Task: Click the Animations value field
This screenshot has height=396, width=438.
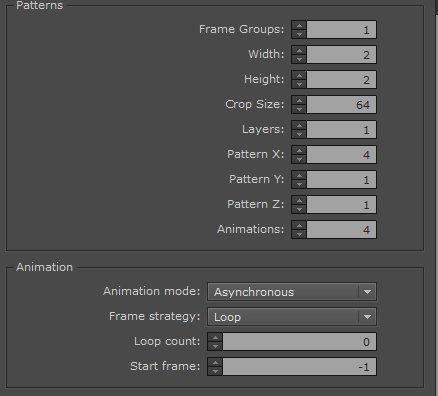Action: (341, 230)
